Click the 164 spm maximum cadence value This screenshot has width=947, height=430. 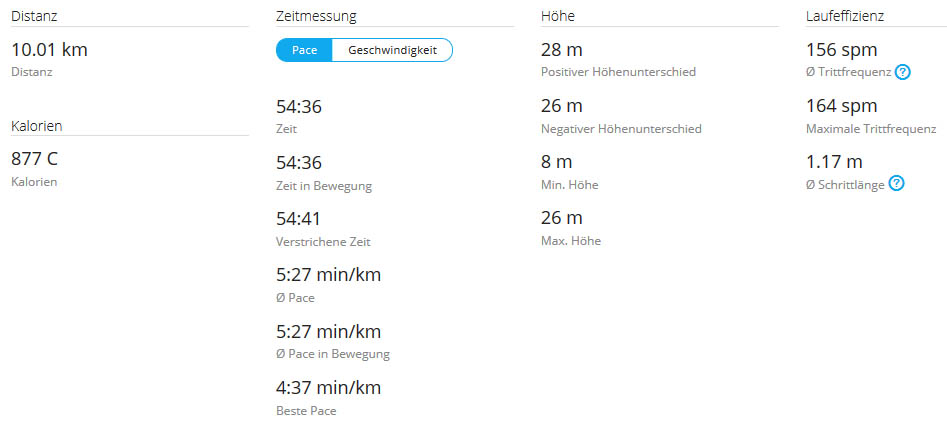point(841,106)
